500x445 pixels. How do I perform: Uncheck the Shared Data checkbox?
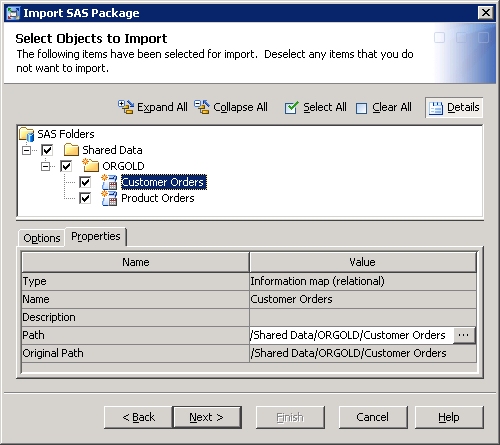[47, 150]
